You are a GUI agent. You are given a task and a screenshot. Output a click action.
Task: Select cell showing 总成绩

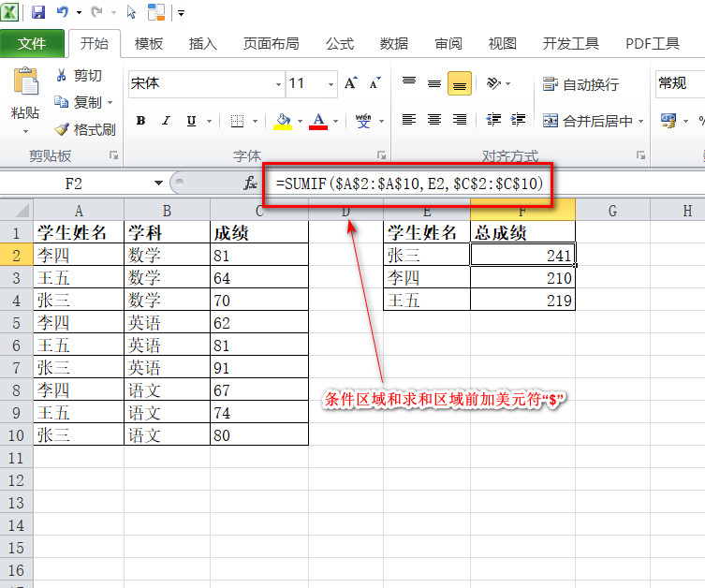[522, 232]
